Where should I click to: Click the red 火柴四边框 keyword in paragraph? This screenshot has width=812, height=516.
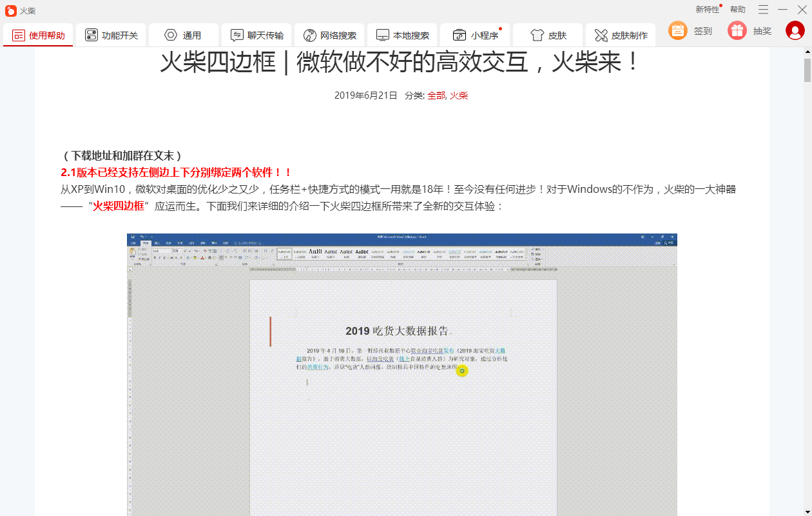click(119, 206)
